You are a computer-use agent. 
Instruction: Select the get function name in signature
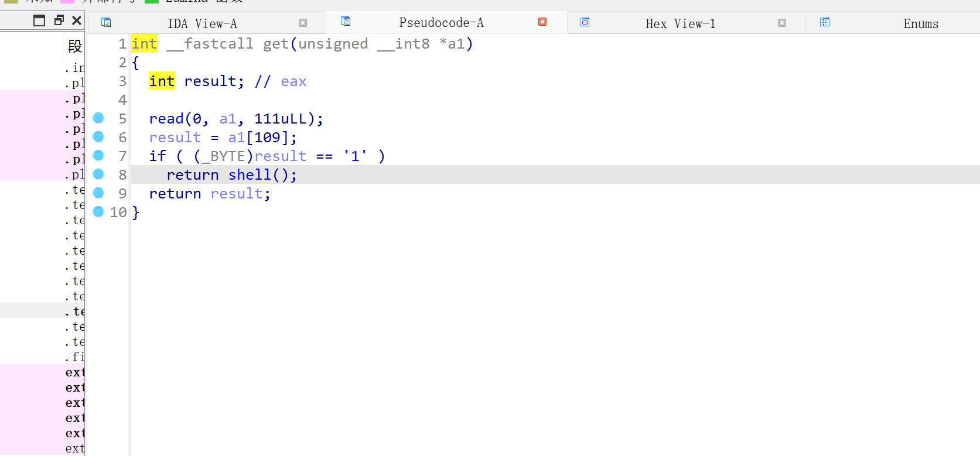(x=276, y=44)
